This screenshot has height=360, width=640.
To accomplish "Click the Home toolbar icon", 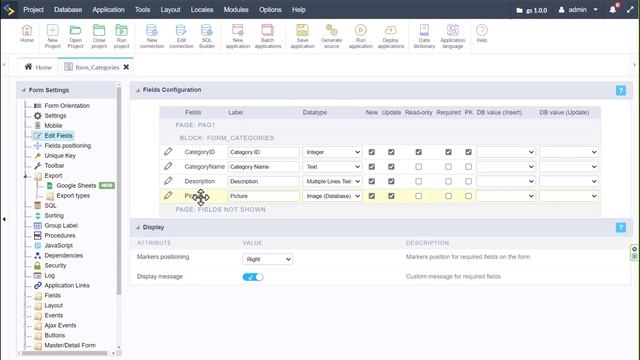I will (27, 33).
